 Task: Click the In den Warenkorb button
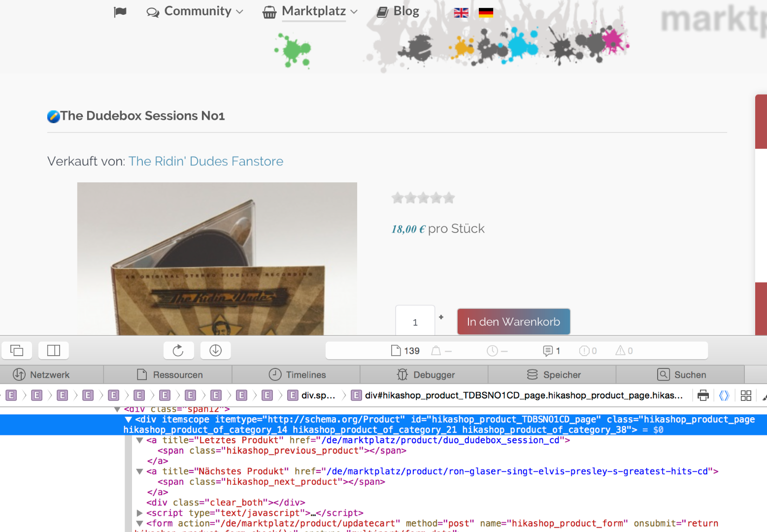pyautogui.click(x=514, y=322)
